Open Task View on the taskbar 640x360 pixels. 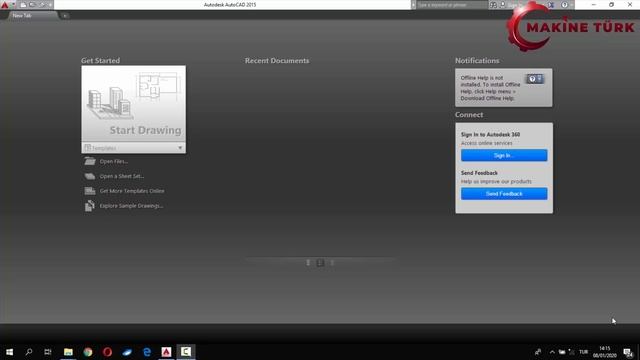[x=48, y=352]
